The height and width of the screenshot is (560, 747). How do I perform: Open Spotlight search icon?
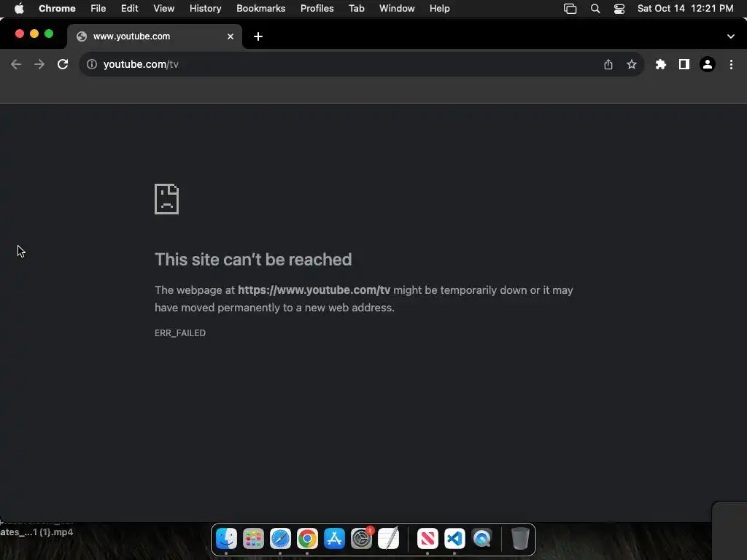coord(595,9)
